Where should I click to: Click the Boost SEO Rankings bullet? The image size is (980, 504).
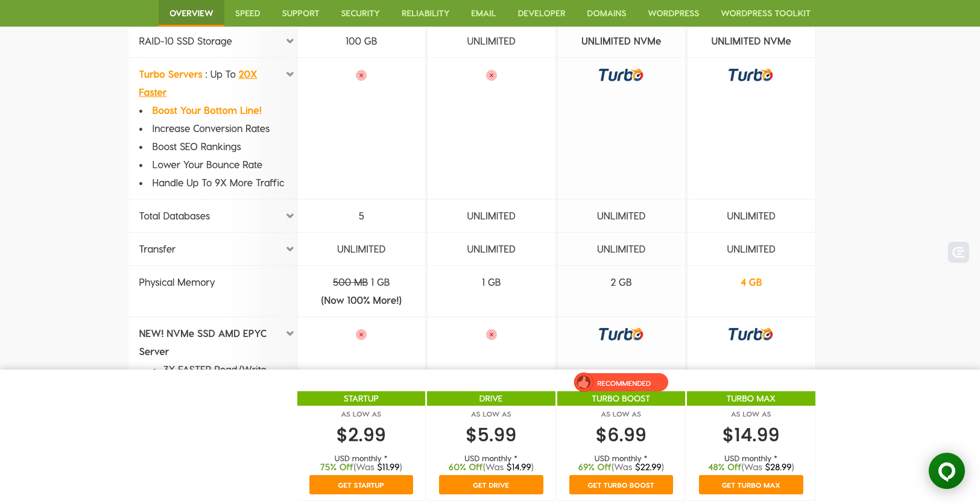[x=197, y=146]
